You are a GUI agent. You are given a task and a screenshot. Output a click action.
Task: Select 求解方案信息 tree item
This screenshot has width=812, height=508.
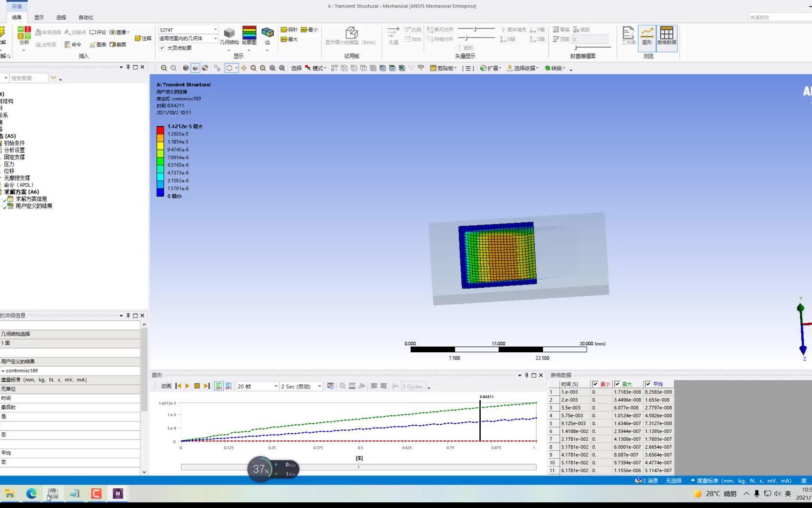click(31, 199)
